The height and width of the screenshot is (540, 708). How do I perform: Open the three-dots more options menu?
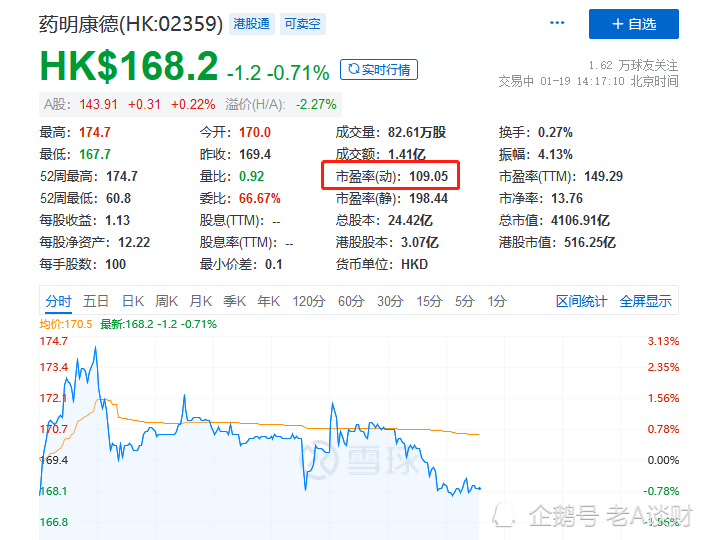click(557, 23)
